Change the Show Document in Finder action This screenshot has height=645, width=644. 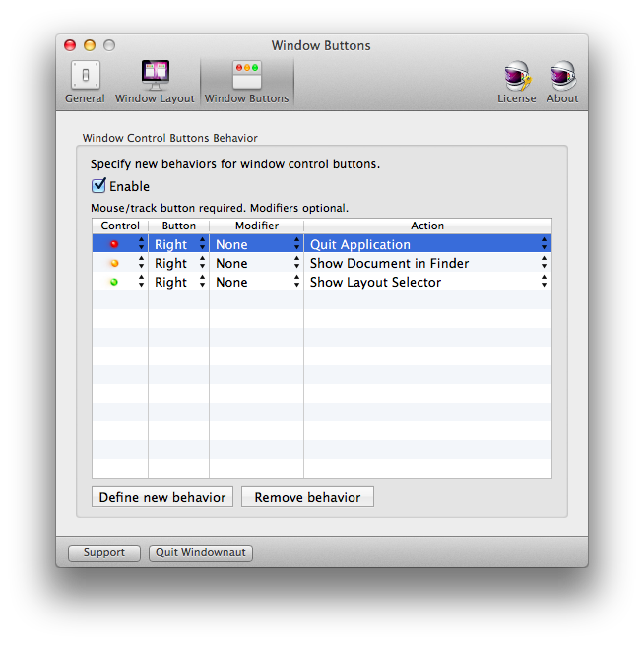click(427, 263)
